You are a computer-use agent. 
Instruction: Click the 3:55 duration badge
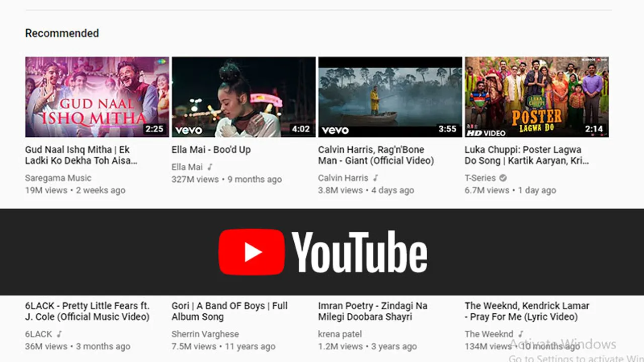coord(447,129)
